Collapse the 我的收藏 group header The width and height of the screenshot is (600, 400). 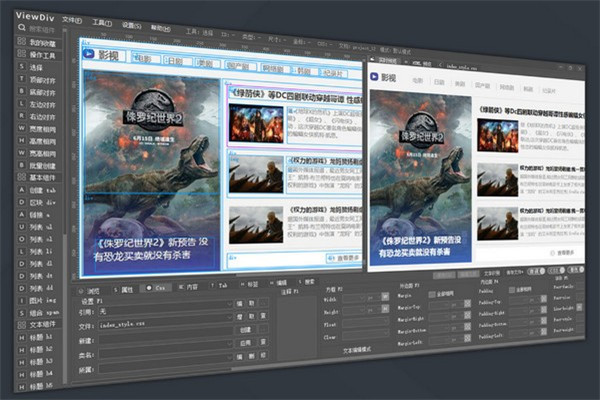pyautogui.click(x=38, y=42)
